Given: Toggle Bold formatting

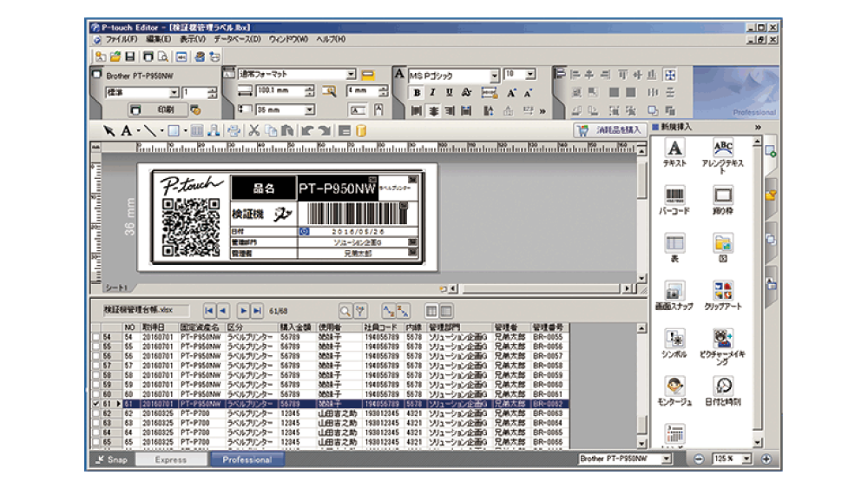Looking at the screenshot, I should point(417,92).
